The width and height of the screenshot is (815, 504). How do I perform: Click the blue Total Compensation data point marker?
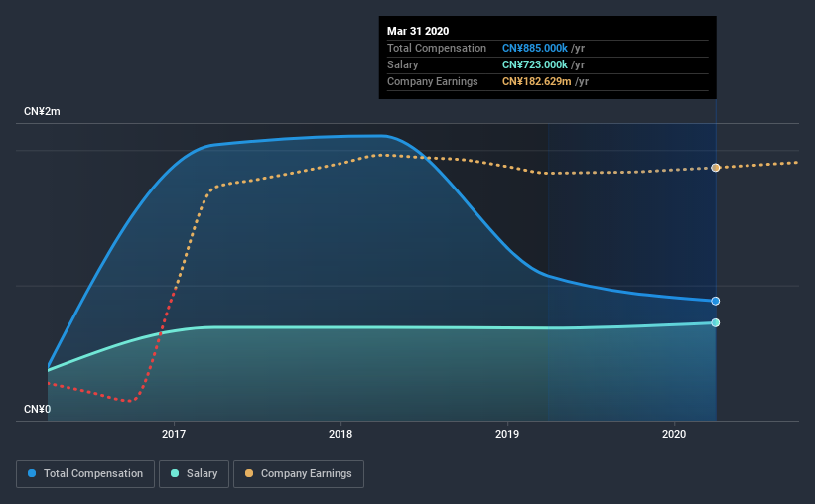pyautogui.click(x=715, y=301)
